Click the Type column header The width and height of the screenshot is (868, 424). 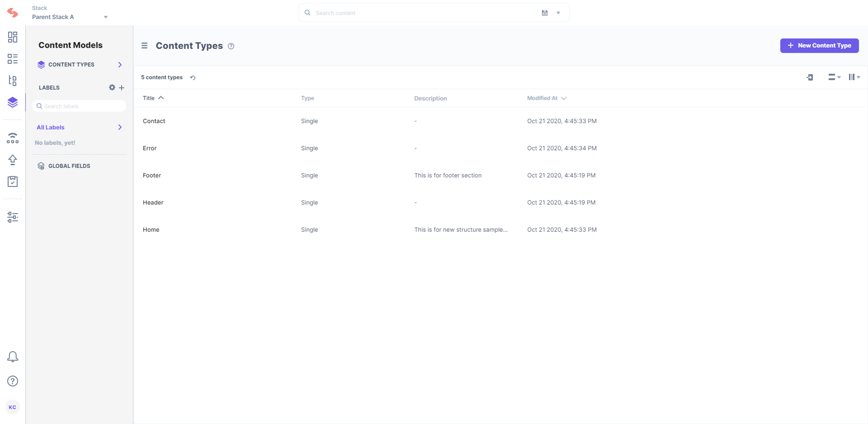tap(307, 98)
